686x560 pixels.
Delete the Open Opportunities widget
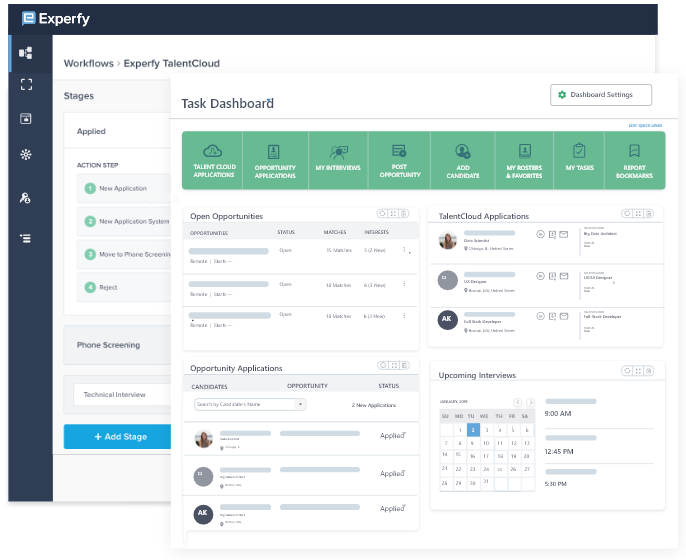404,214
